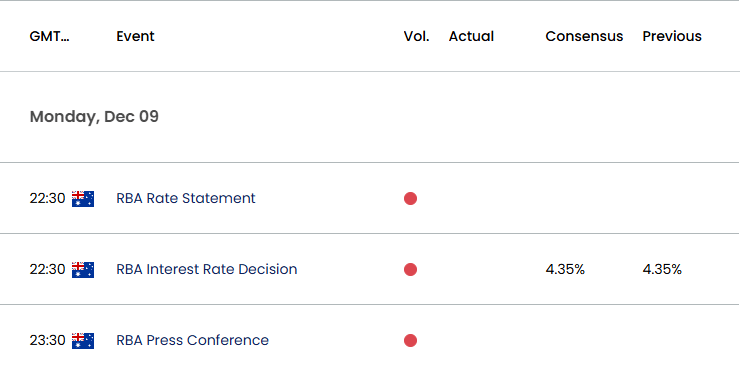Click the Actual column header
This screenshot has height=372, width=740.
(471, 36)
